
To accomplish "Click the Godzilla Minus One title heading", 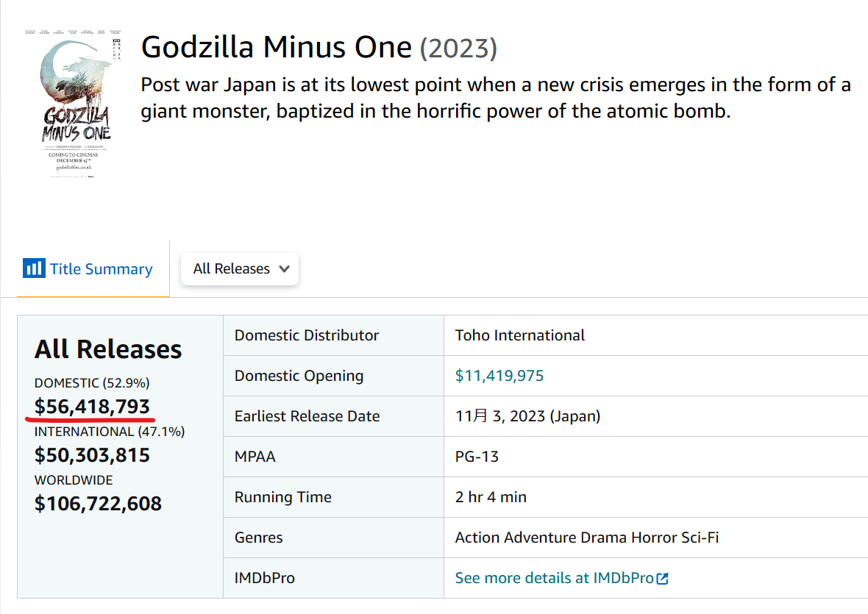I will (x=276, y=48).
